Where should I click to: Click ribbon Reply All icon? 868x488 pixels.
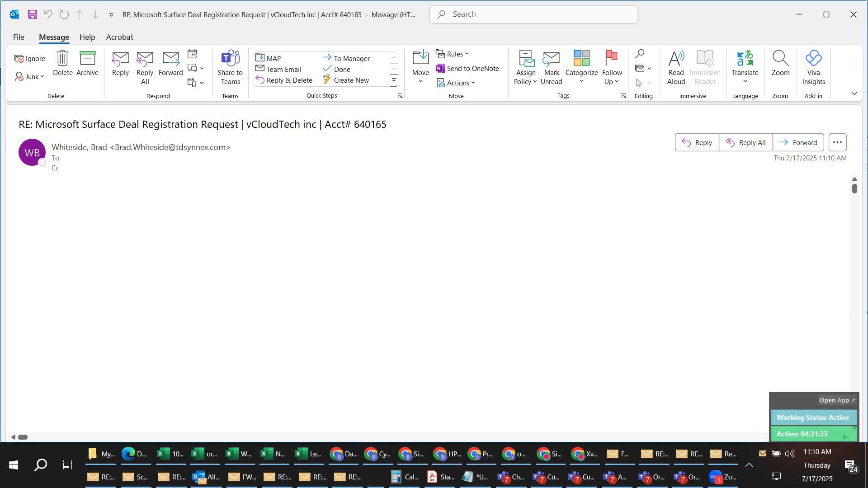(145, 68)
